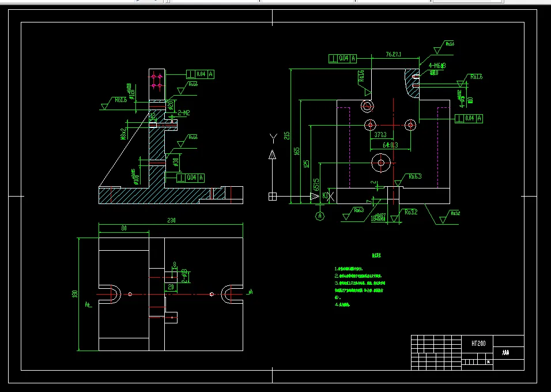Click the circled datum A symbol
This screenshot has width=551, height=392.
tap(320, 216)
